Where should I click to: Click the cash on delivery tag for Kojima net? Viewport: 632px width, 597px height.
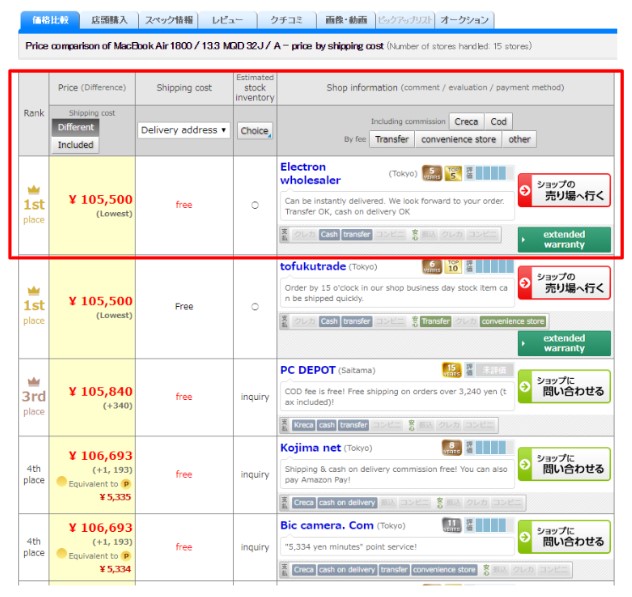point(347,503)
